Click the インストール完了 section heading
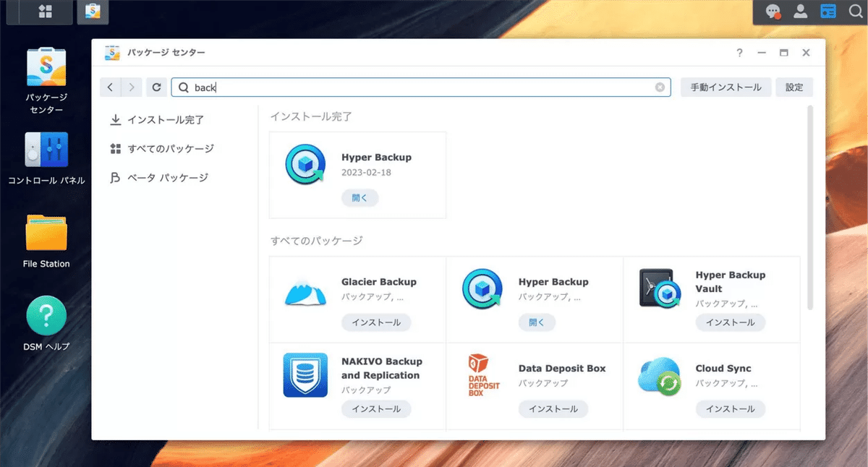Image resolution: width=868 pixels, height=467 pixels. (311, 116)
